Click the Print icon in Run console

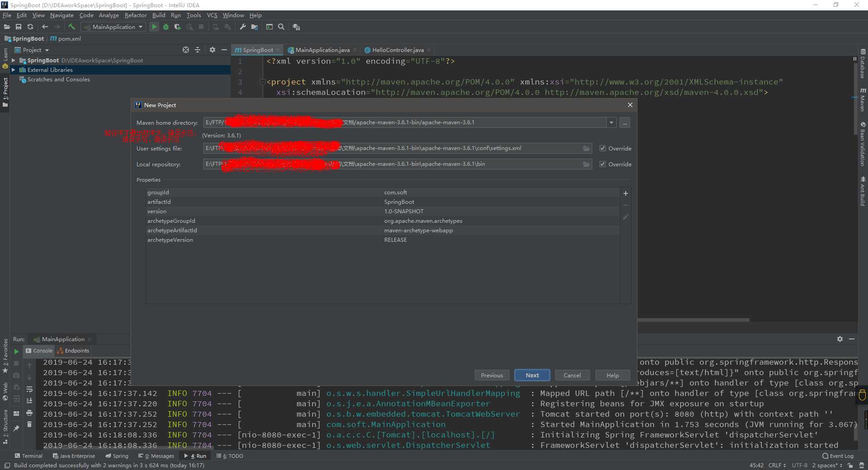click(x=29, y=413)
